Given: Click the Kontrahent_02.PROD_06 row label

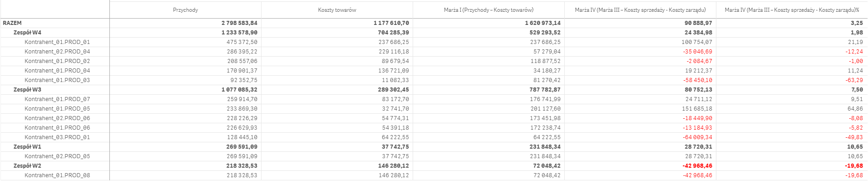Looking at the screenshot, I should click(x=57, y=118).
